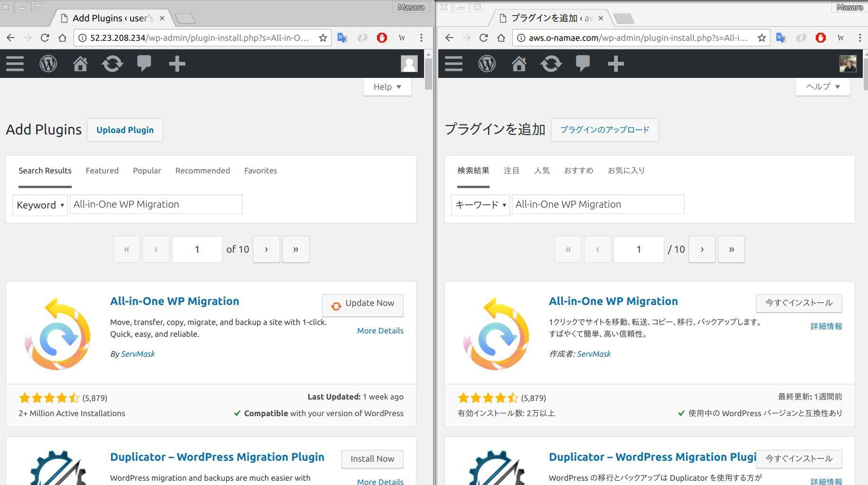
Task: Open hamburger menu in right window admin bar
Action: click(453, 64)
